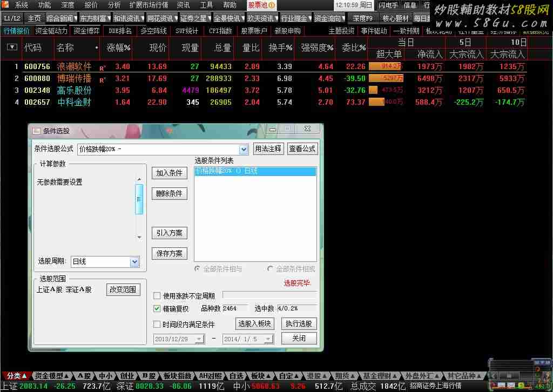Switch to the DDE排名 tab
This screenshot has width=553, height=392.
[x=120, y=31]
